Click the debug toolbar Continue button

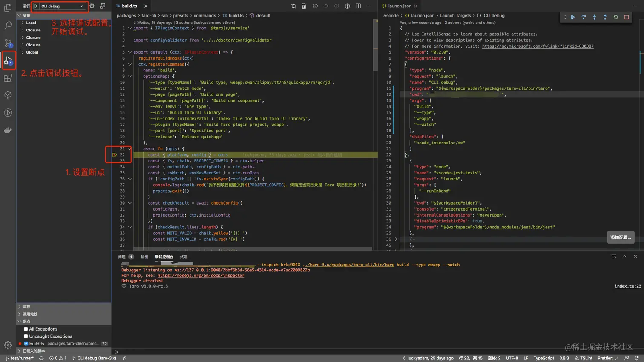pos(573,17)
